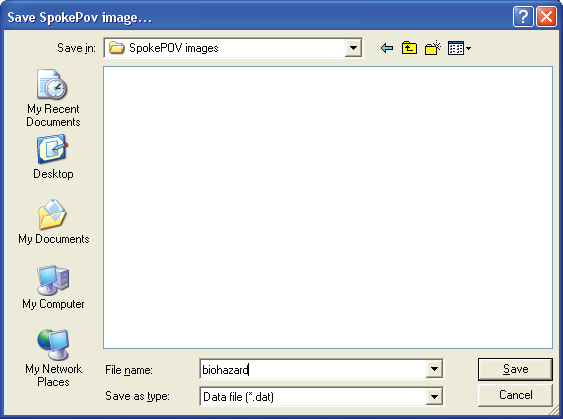Screen dimensions: 563x419
Task: Create a new folder
Action: [433, 48]
